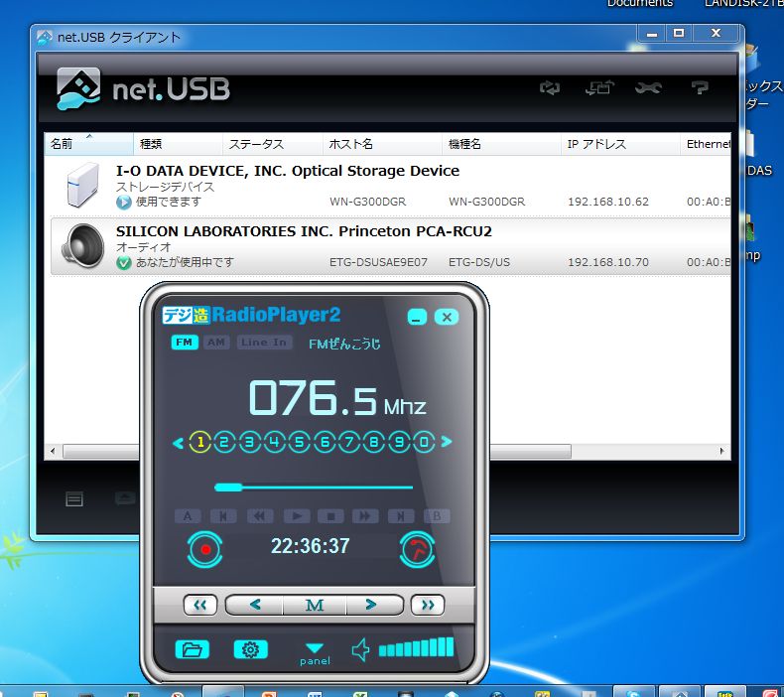Screen dimensions: 784x697
Task: Click the skip to end button
Action: pos(401,516)
